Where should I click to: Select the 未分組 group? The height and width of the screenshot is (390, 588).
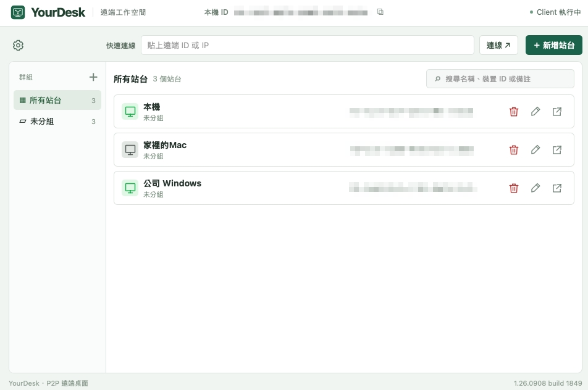57,122
